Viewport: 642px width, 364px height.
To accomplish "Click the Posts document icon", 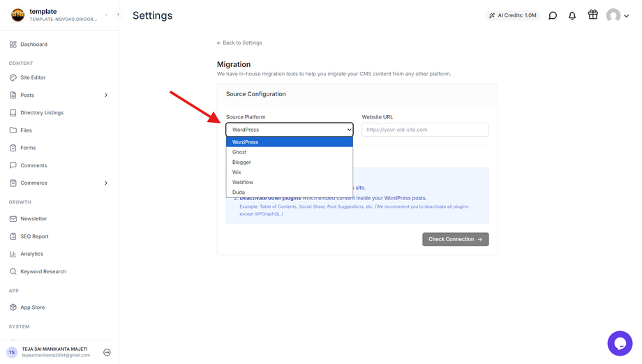I will point(13,95).
